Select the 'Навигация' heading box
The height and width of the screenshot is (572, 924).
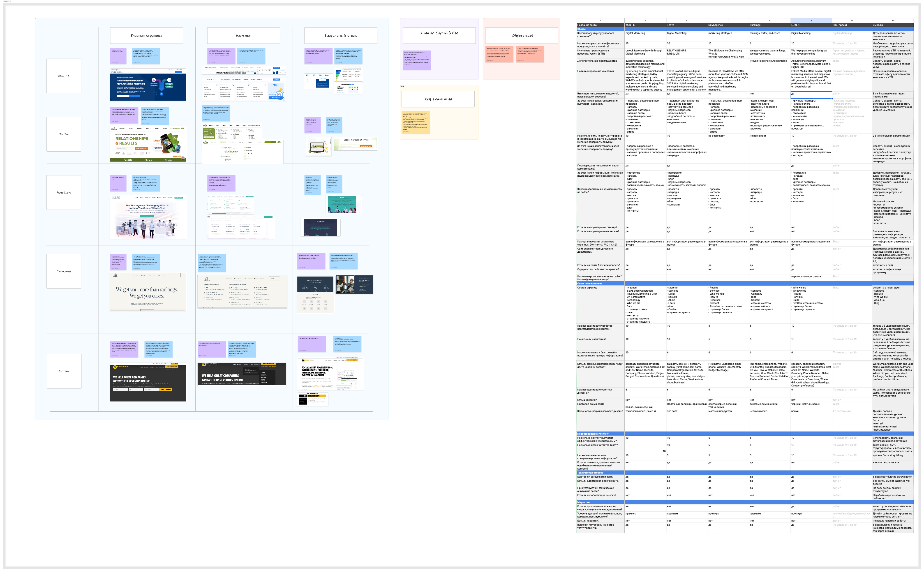(x=243, y=36)
